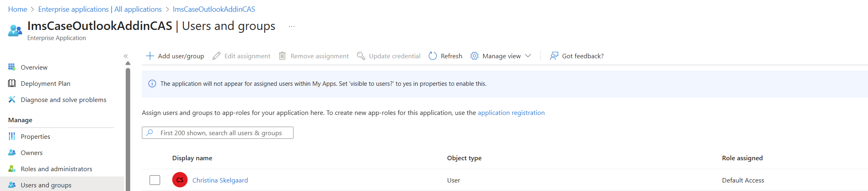Open Diagnose and solve problems

tap(63, 100)
